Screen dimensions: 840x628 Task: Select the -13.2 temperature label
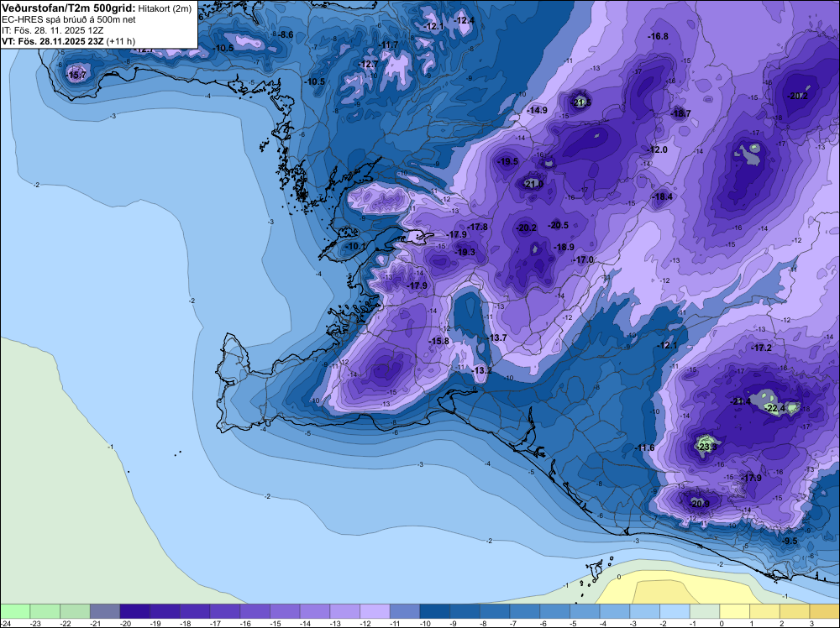point(481,370)
